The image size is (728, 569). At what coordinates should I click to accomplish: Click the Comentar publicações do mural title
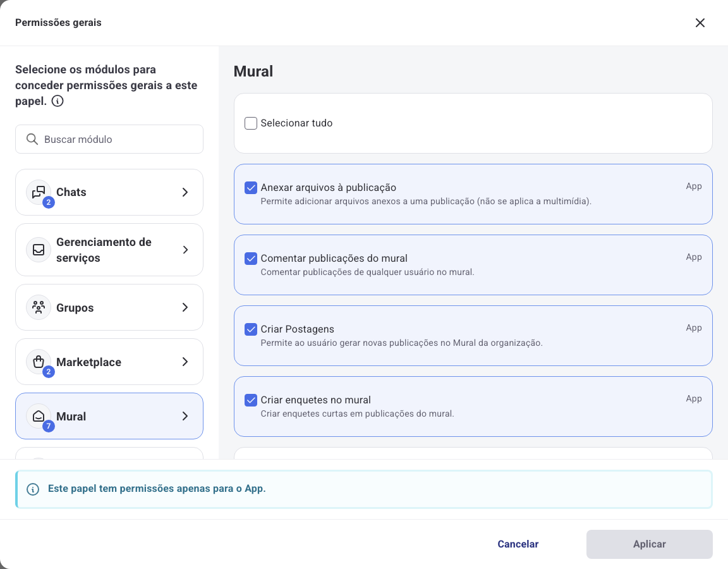pos(334,258)
